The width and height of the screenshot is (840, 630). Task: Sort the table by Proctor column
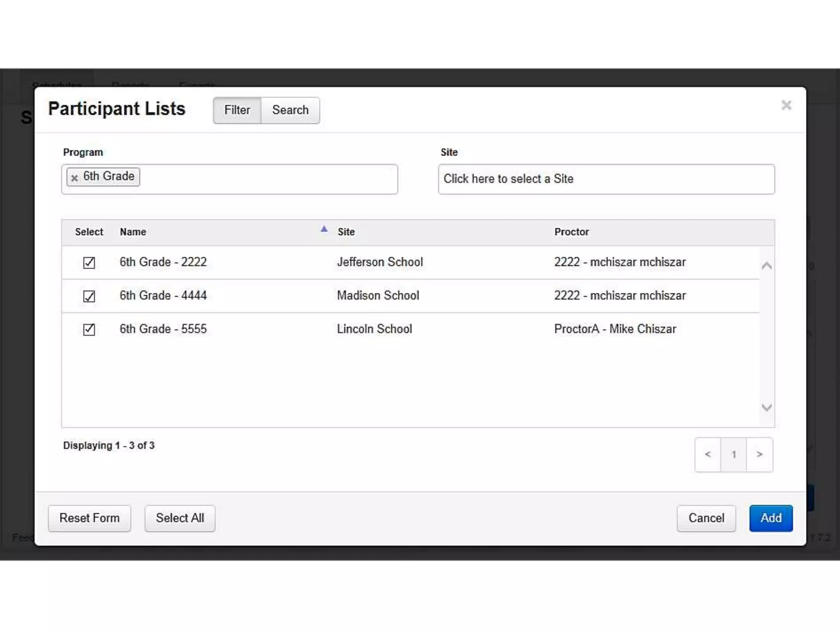571,232
